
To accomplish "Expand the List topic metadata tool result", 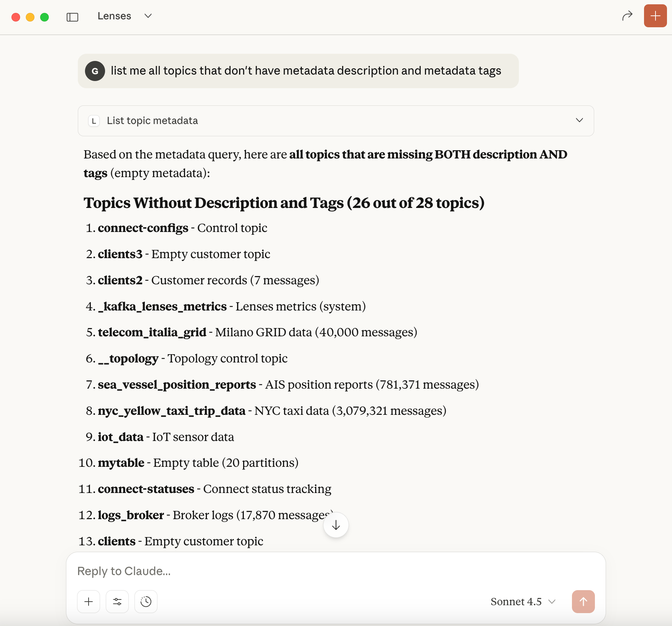I will 579,120.
